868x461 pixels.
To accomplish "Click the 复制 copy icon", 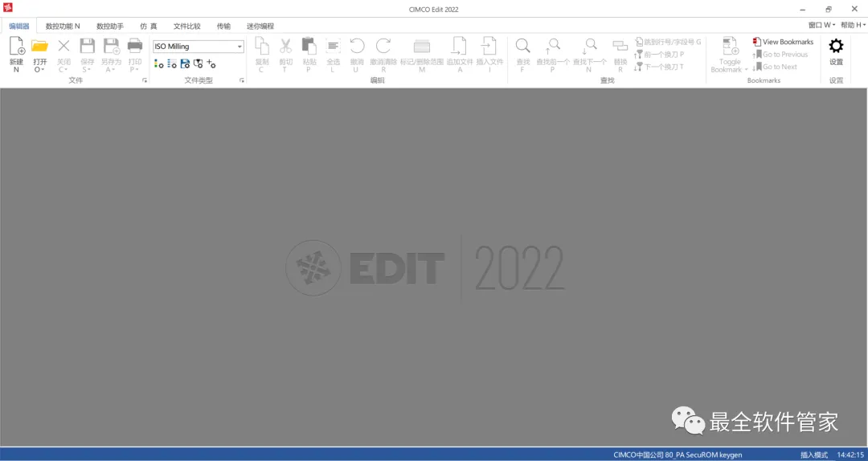I will pyautogui.click(x=261, y=47).
